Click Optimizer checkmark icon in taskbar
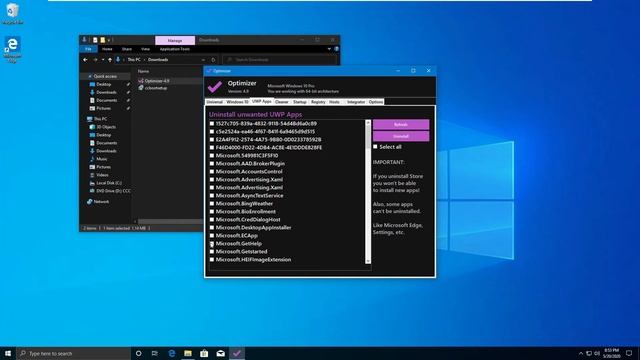 [x=237, y=353]
